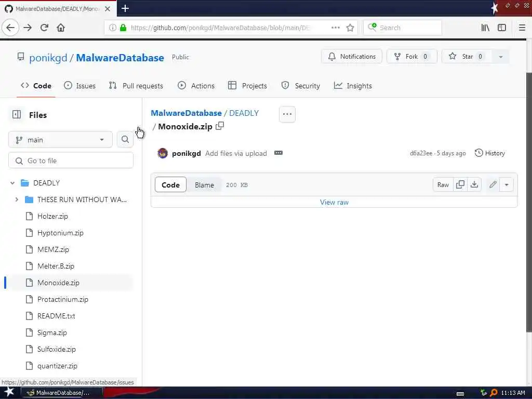Open MalwareDatabase repository title link

point(120,58)
